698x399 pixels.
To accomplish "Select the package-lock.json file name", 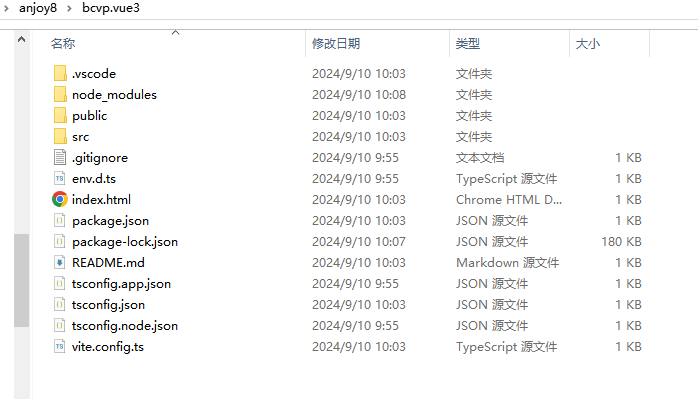I will point(125,242).
